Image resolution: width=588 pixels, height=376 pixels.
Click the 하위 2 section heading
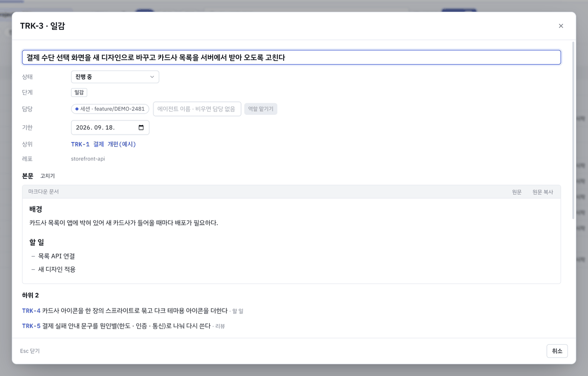coord(30,295)
